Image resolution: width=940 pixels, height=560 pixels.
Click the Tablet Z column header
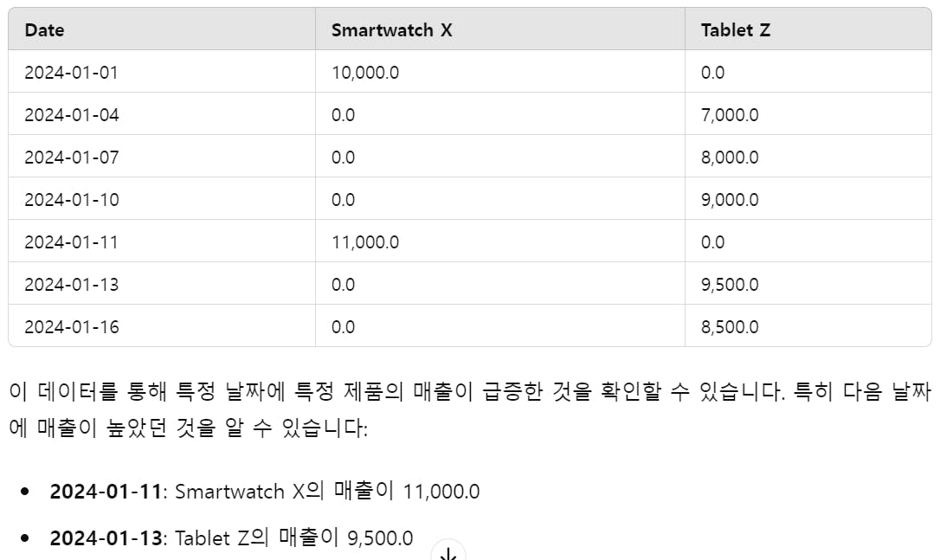(x=735, y=30)
